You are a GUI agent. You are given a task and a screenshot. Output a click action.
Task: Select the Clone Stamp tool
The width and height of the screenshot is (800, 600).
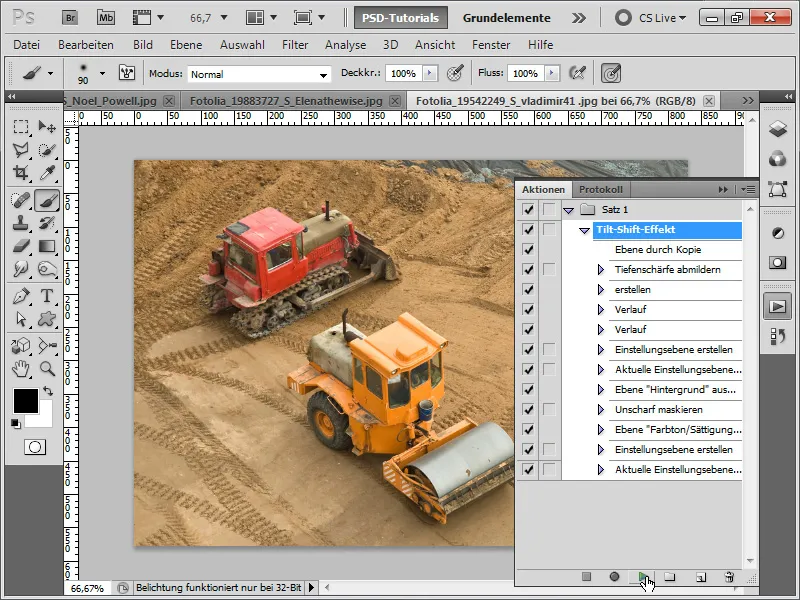(x=21, y=223)
